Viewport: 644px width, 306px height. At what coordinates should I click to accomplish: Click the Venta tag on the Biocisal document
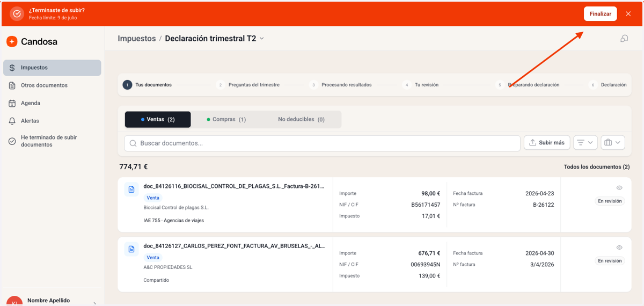click(x=153, y=198)
